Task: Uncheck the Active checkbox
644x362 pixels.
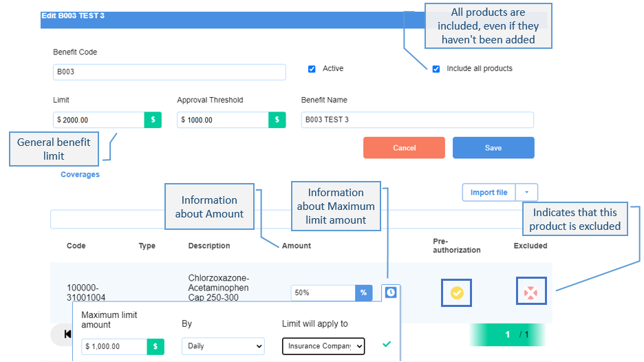Action: [x=312, y=69]
